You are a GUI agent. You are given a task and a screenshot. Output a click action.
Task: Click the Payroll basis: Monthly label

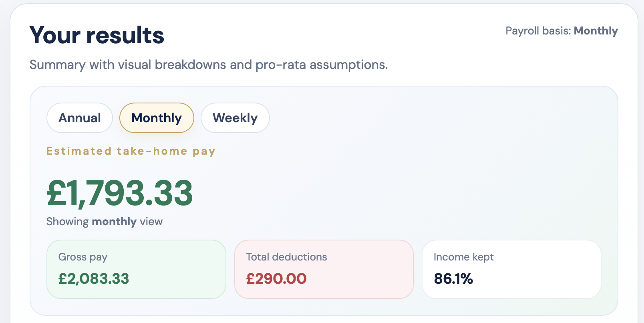(561, 31)
